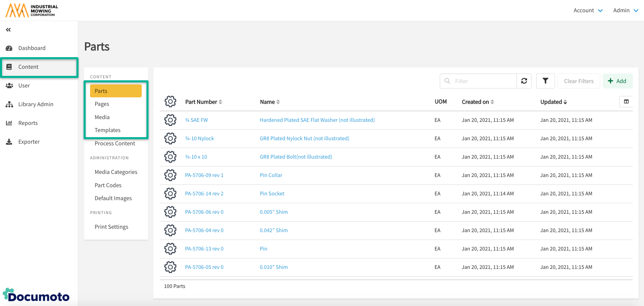Open the PA-5706-13 rev 0 part link
Image resolution: width=644 pixels, height=306 pixels.
point(204,249)
